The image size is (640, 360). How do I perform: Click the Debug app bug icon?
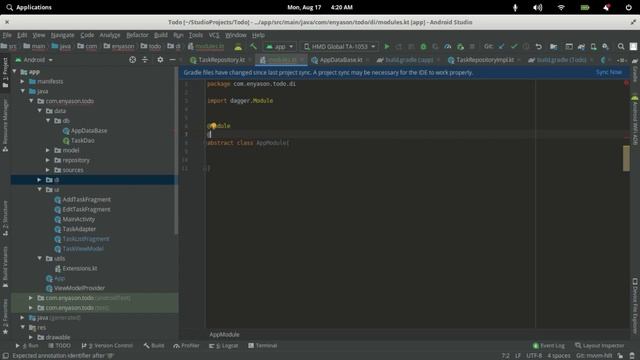pos(423,47)
